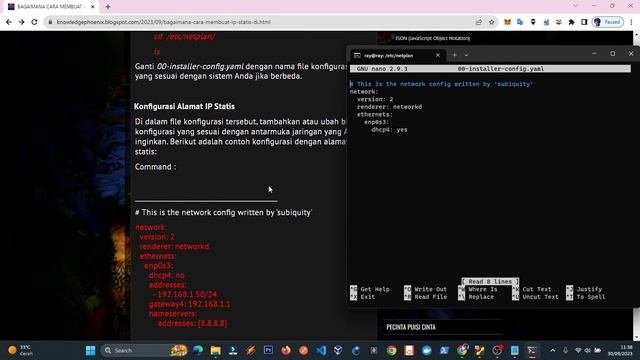Open Photoshop from the taskbar
640x360 pixels.
click(x=268, y=350)
